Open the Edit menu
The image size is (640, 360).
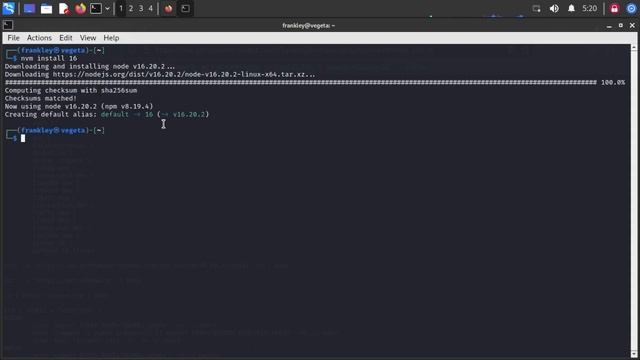click(66, 38)
